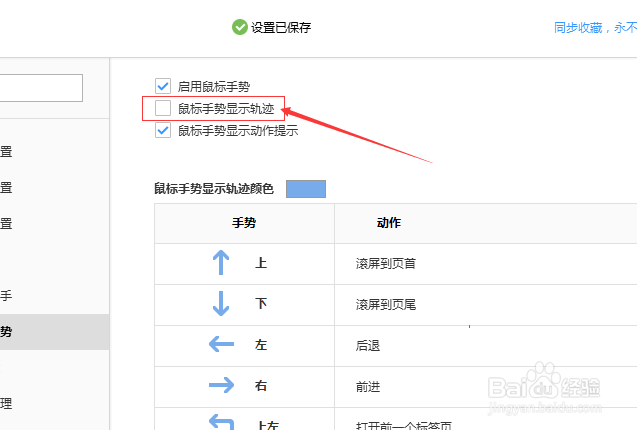The height and width of the screenshot is (430, 637).
Task: Uncheck the 鼠标手势显示动作提示 checkbox
Action: (x=163, y=131)
